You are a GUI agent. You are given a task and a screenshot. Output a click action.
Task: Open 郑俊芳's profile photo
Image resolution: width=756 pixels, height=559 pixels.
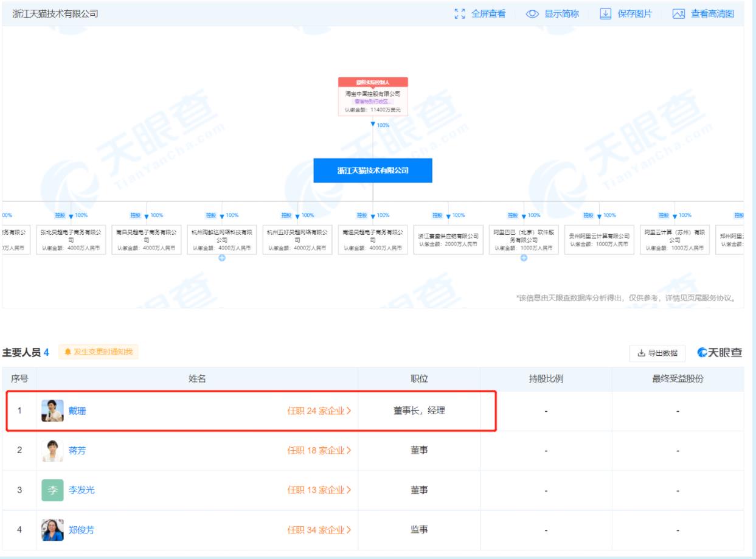[52, 529]
